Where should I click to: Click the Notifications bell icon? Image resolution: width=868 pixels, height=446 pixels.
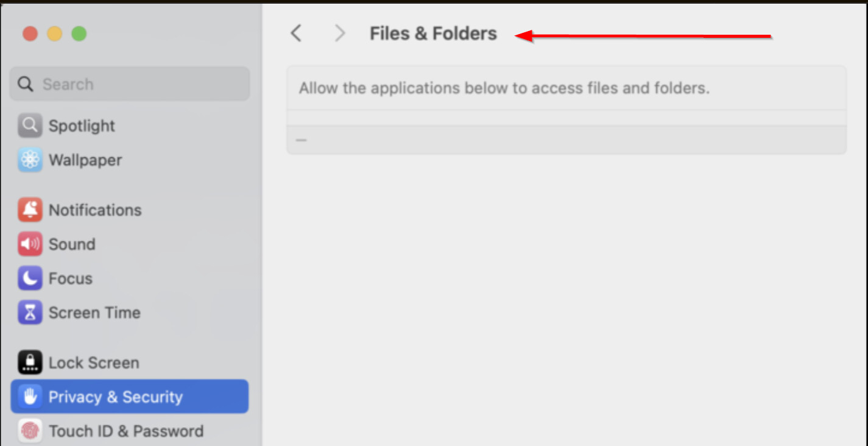[x=30, y=210]
